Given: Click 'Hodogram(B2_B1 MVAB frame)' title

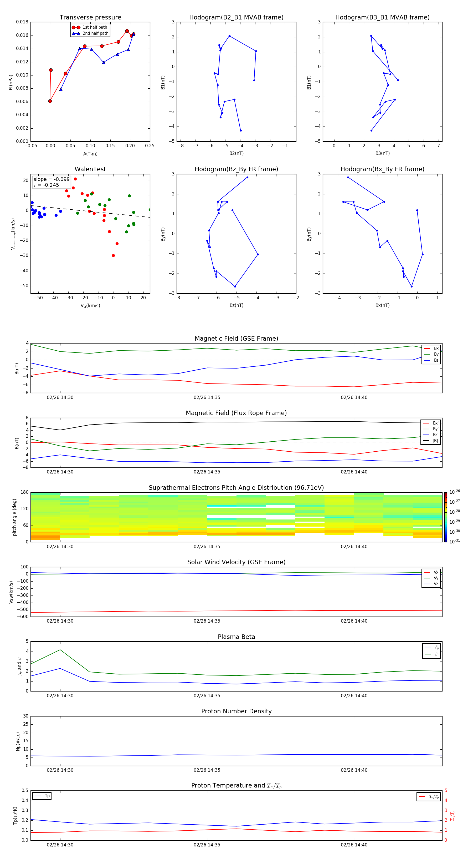Looking at the screenshot, I should tap(236, 18).
